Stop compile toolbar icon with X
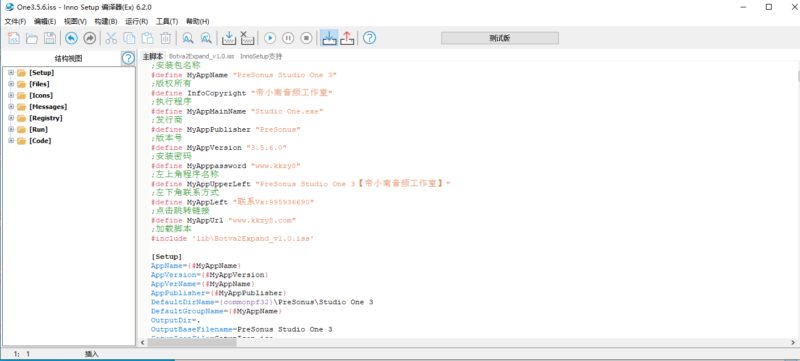The height and width of the screenshot is (361, 800). (x=247, y=38)
